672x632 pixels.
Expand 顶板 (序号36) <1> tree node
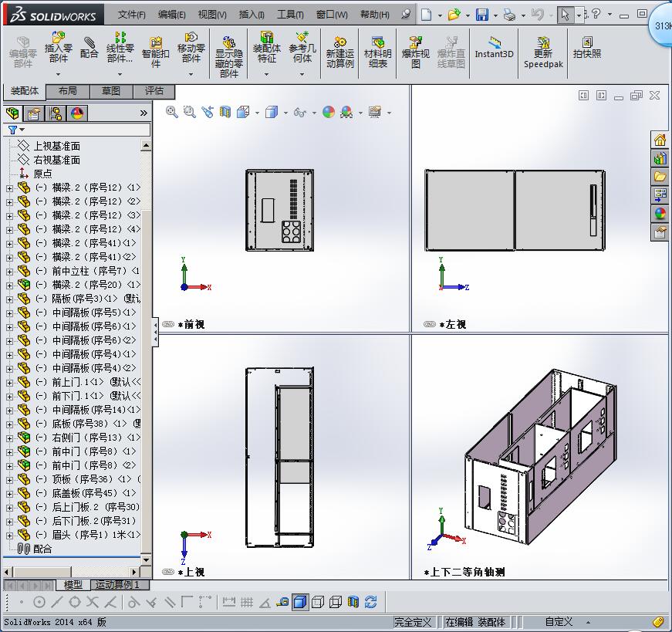[x=9, y=480]
